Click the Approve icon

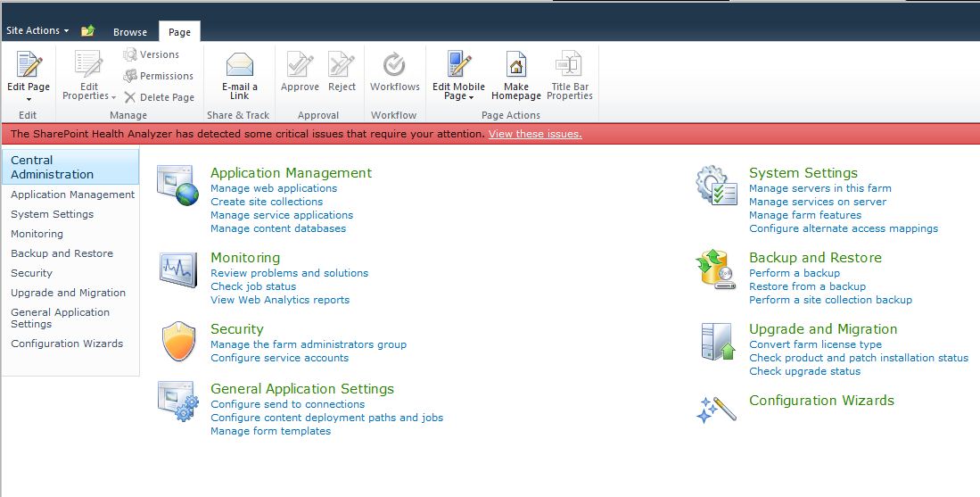click(300, 64)
